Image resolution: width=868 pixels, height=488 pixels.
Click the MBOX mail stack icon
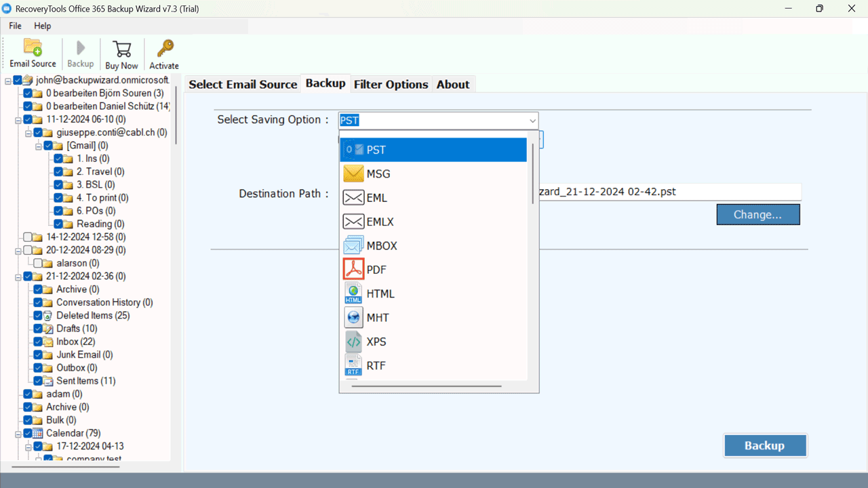click(354, 245)
